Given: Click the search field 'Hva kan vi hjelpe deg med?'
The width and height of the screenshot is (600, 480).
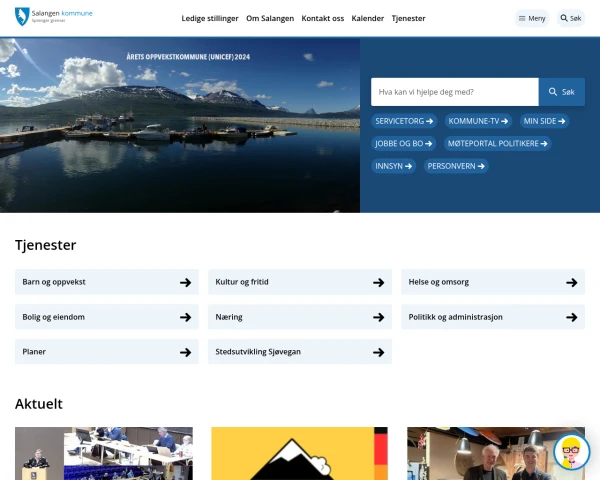Looking at the screenshot, I should click(x=454, y=92).
